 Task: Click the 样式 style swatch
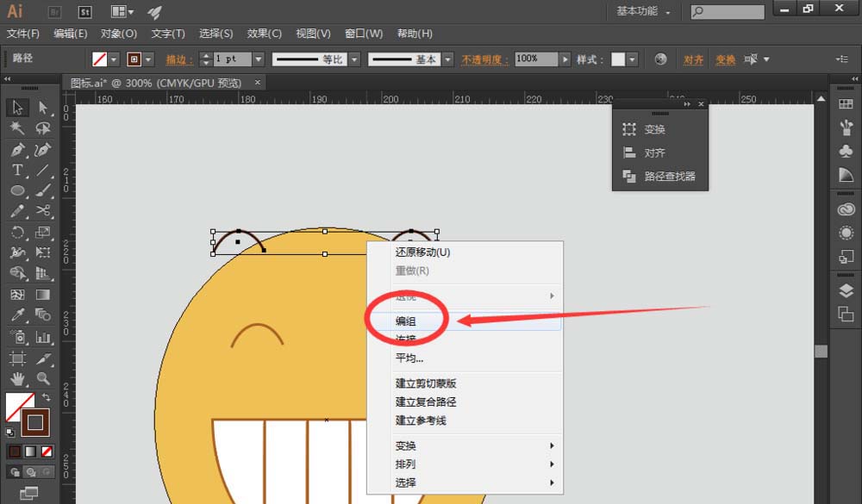coord(618,59)
